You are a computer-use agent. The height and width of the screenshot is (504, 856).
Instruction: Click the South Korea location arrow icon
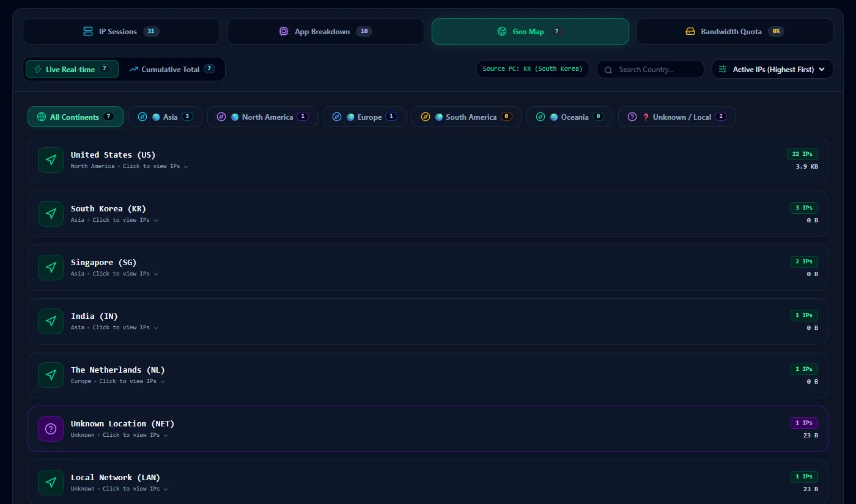[51, 214]
